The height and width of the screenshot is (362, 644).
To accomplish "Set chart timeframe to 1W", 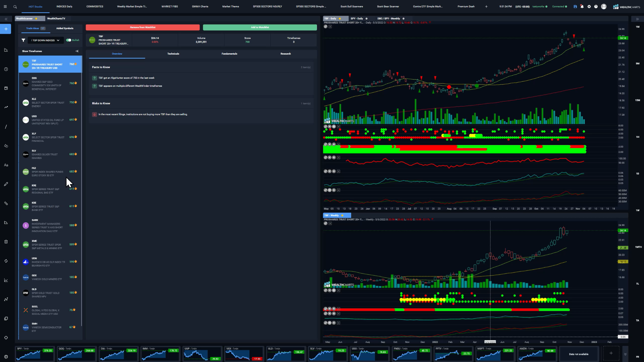I will click(637, 210).
